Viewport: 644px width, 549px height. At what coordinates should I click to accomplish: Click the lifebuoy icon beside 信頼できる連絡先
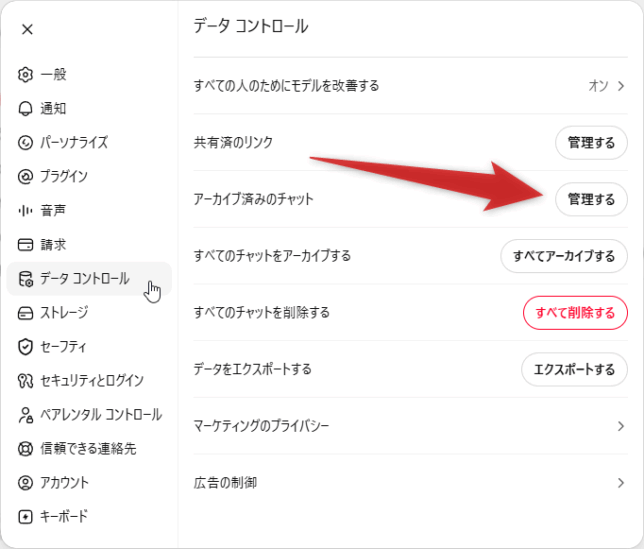(x=25, y=448)
